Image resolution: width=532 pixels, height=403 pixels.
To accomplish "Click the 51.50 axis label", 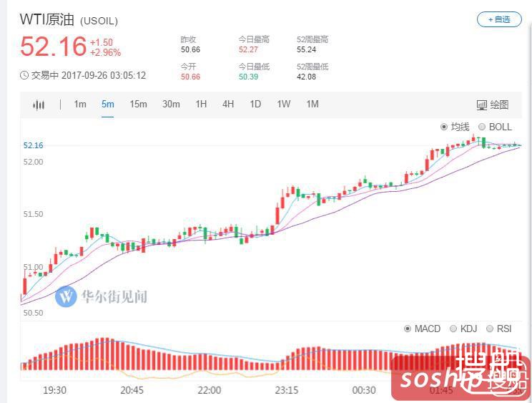I will [33, 214].
